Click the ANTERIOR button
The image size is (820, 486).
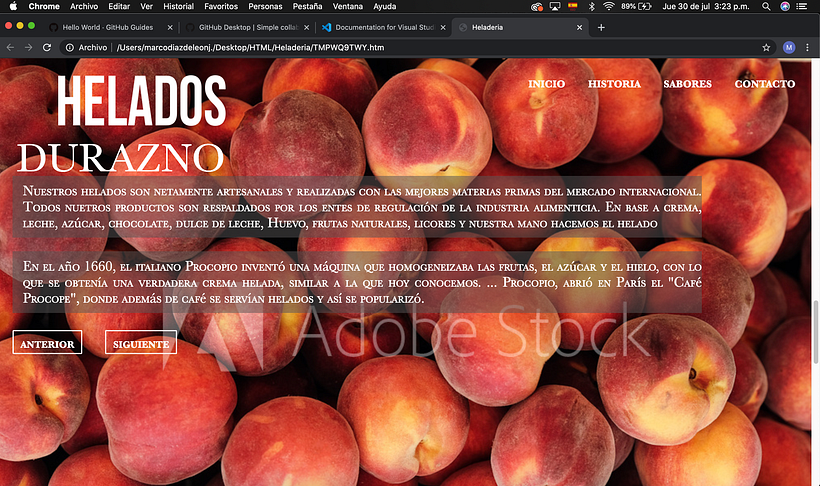coord(47,342)
